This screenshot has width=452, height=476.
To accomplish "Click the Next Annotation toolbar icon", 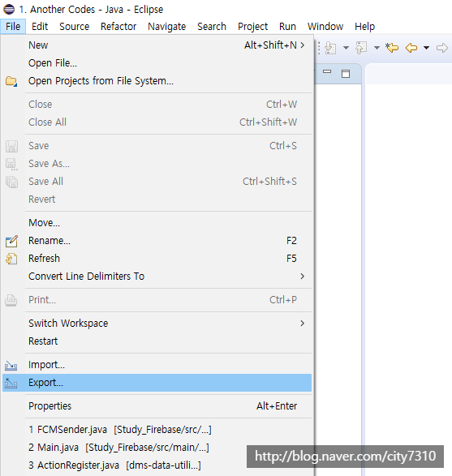I will 330,48.
